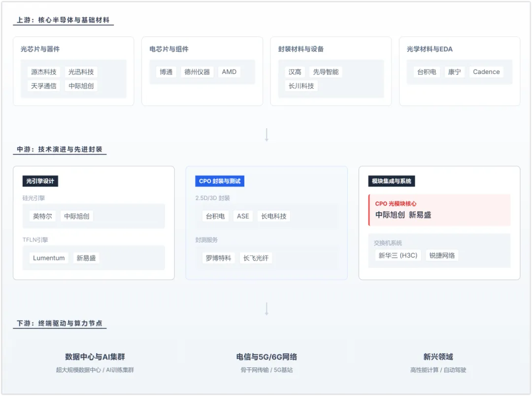Select the 先导智能 chip
532x396 pixels.
(326, 72)
